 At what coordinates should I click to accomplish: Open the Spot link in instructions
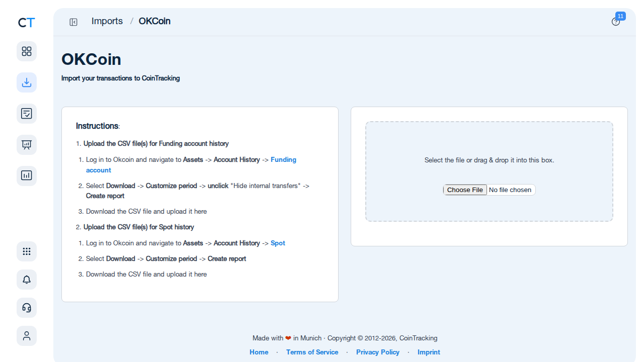278,243
